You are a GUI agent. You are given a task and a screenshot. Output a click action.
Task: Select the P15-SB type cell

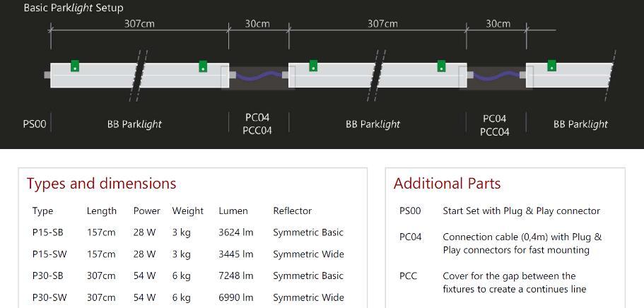[47, 232]
